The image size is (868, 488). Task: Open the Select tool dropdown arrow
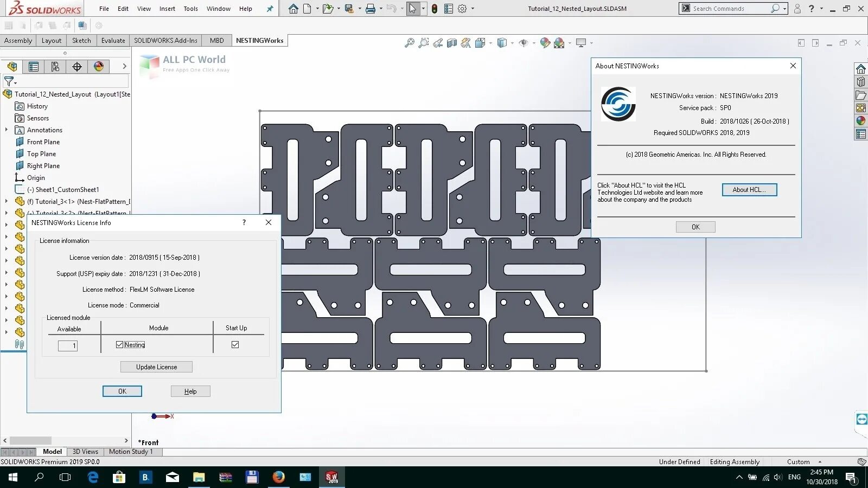(x=423, y=9)
